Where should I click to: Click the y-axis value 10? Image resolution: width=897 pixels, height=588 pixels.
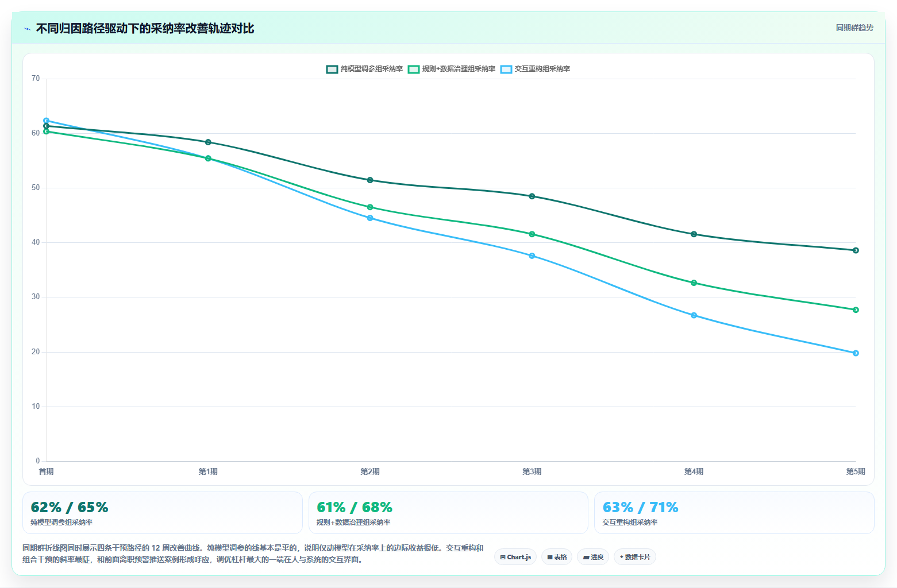[x=36, y=407]
